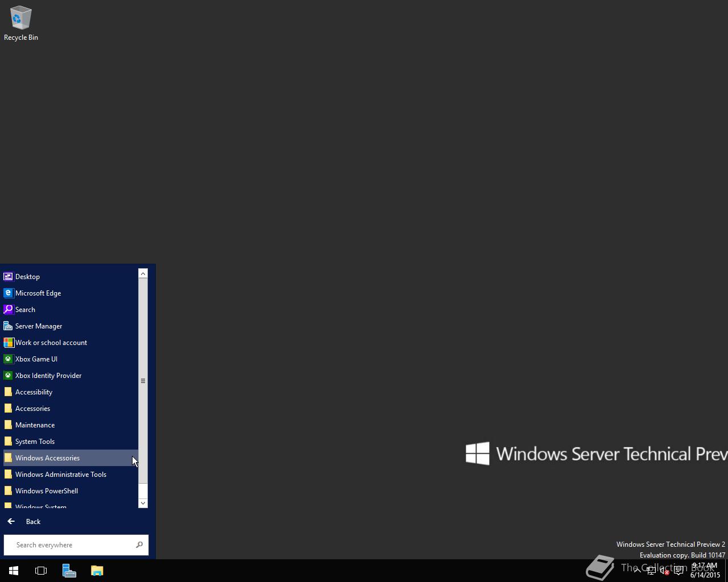The height and width of the screenshot is (582, 728).
Task: Launch Server Manager from the apps list
Action: (x=71, y=326)
